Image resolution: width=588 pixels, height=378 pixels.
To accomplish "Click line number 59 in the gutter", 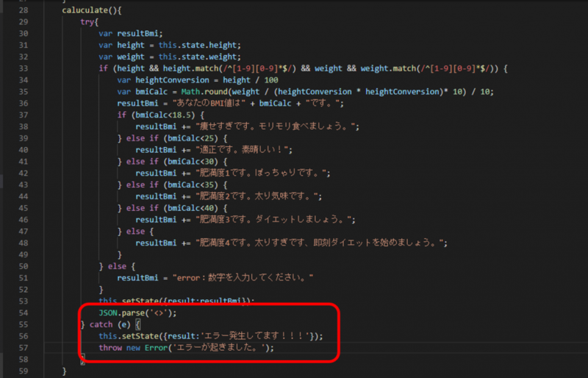I will [x=23, y=371].
